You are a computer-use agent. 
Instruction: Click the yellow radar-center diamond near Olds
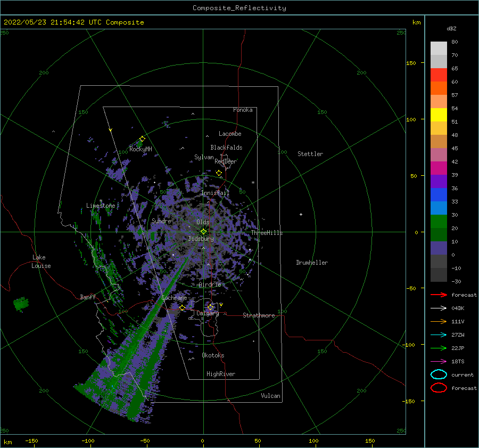point(203,232)
